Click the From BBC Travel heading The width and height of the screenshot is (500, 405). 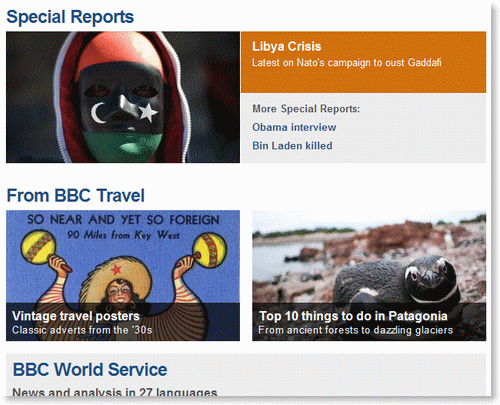click(x=76, y=195)
